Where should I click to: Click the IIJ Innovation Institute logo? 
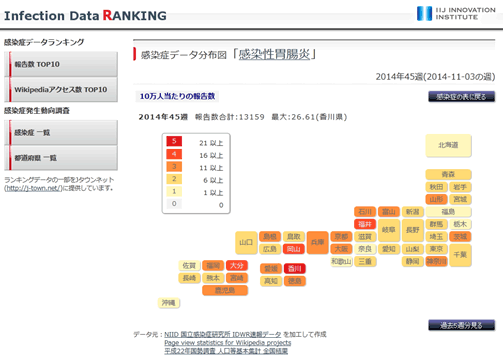click(x=456, y=13)
